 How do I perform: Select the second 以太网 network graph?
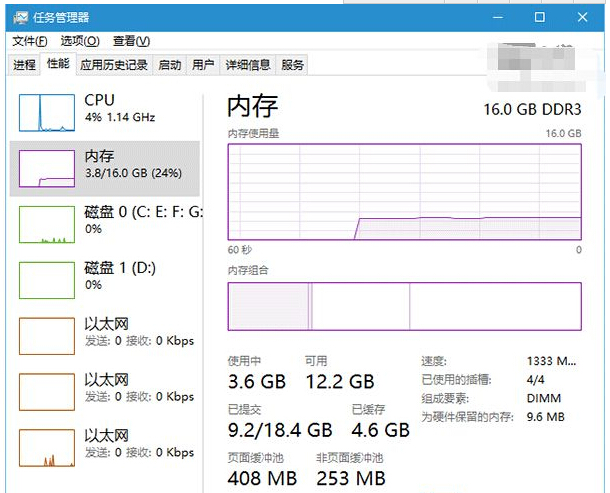(47, 392)
